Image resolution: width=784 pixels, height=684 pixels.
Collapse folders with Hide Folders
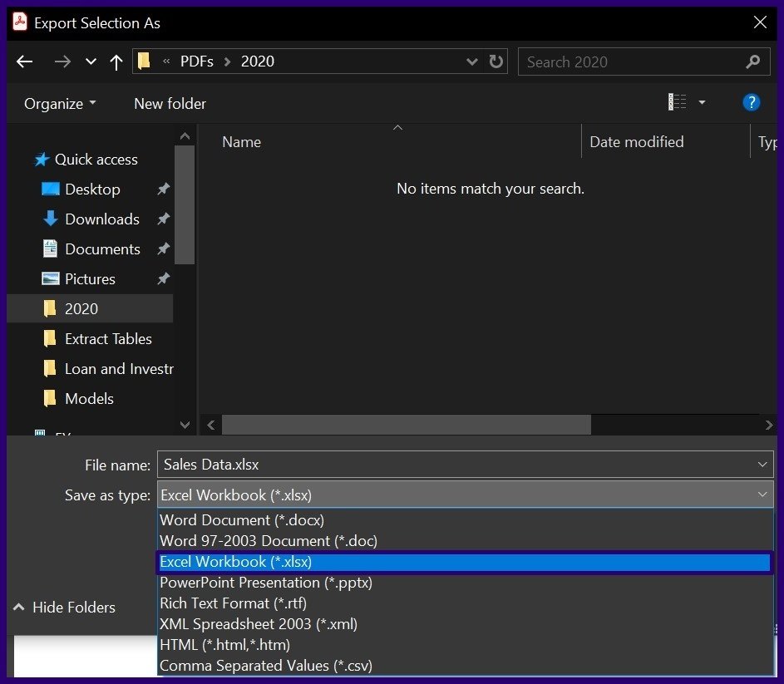click(65, 608)
